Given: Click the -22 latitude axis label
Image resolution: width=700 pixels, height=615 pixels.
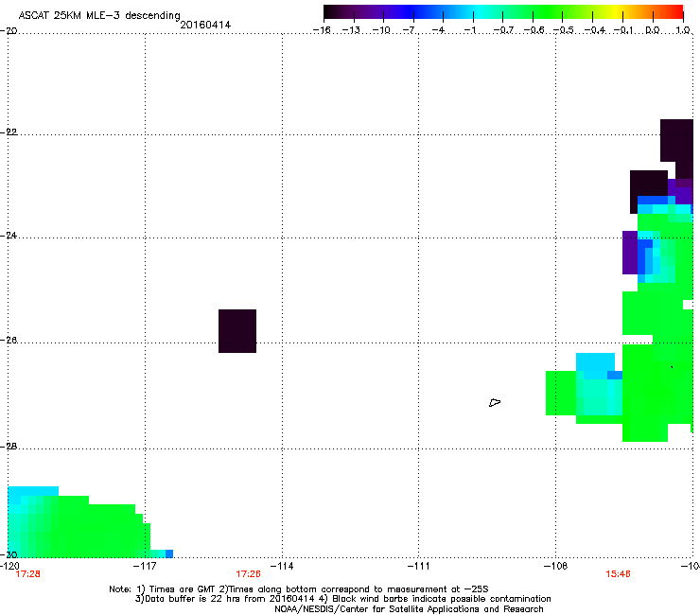Looking at the screenshot, I should click(9, 132).
